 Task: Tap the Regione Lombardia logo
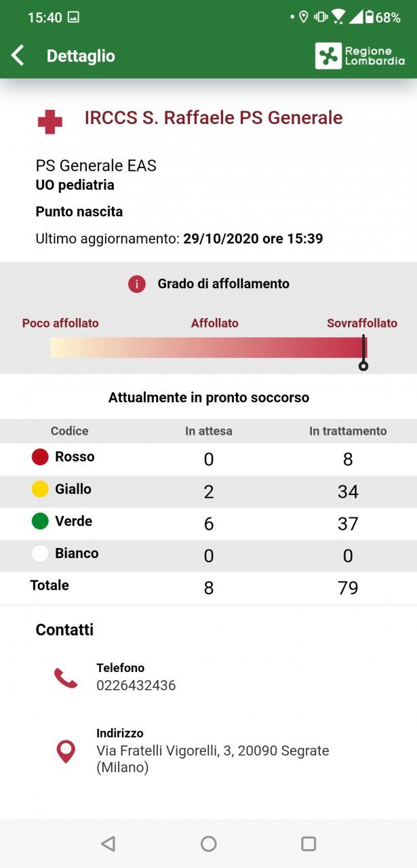pos(360,56)
